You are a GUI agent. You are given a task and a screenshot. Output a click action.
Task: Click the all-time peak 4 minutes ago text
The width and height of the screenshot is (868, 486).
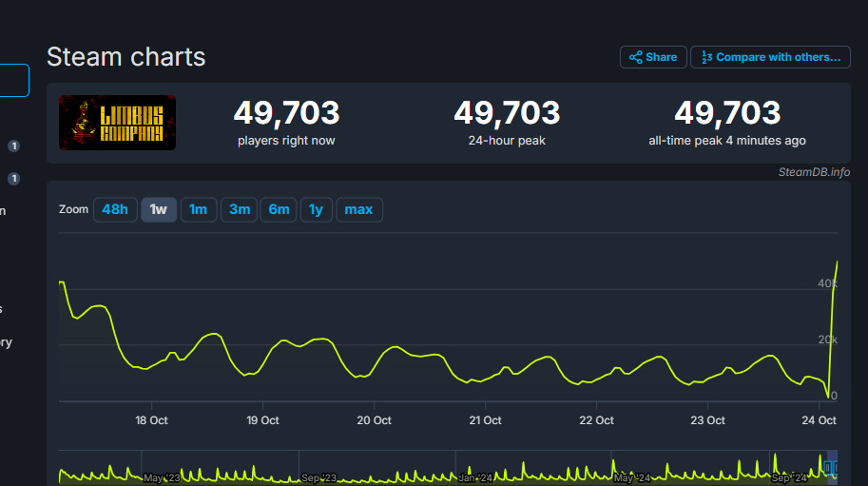click(727, 141)
